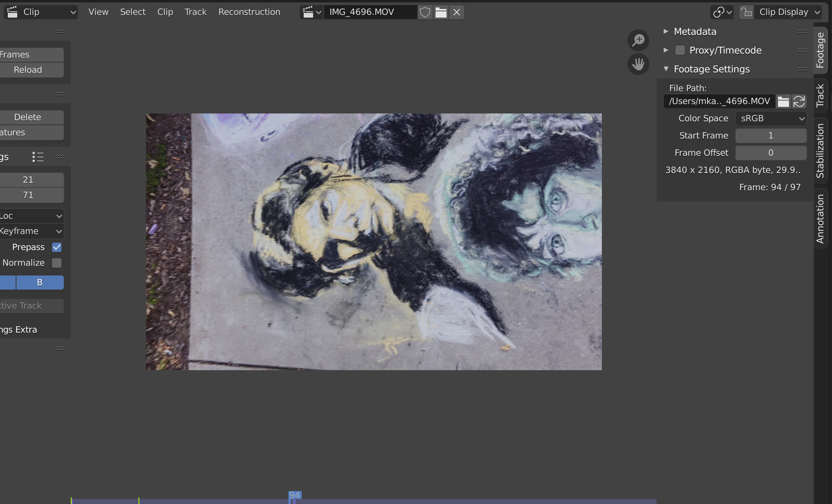Click the Start Frame value field
This screenshot has width=832, height=504.
click(x=771, y=136)
